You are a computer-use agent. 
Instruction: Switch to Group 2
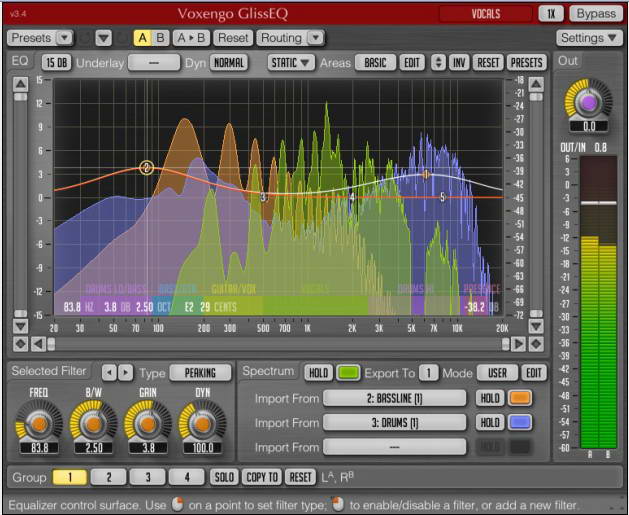[108, 477]
